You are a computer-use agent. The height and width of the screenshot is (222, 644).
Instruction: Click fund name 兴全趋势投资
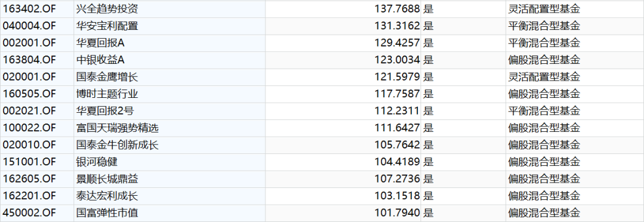(107, 9)
